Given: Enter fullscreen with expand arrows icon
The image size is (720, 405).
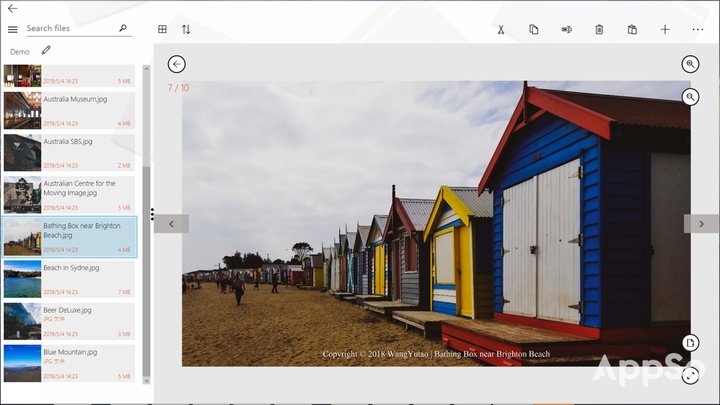Looking at the screenshot, I should click(x=690, y=376).
